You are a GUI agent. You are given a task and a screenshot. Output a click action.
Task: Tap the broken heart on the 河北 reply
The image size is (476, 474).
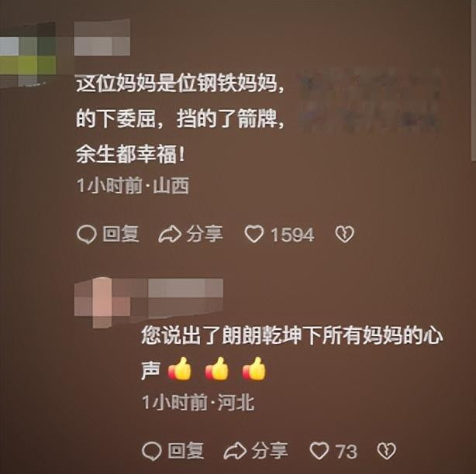(x=386, y=451)
